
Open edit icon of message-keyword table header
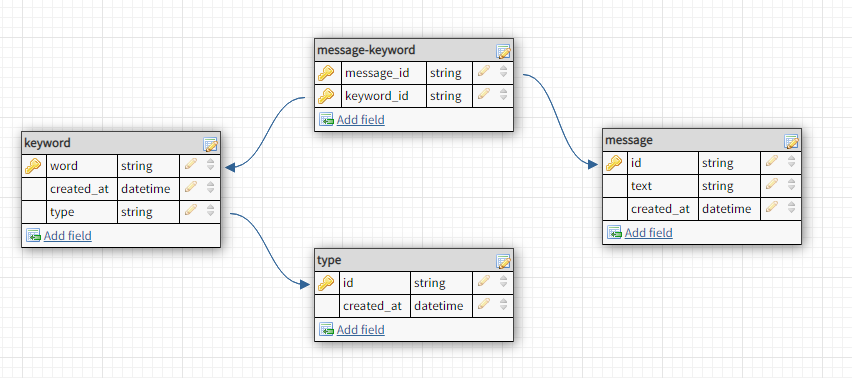504,51
